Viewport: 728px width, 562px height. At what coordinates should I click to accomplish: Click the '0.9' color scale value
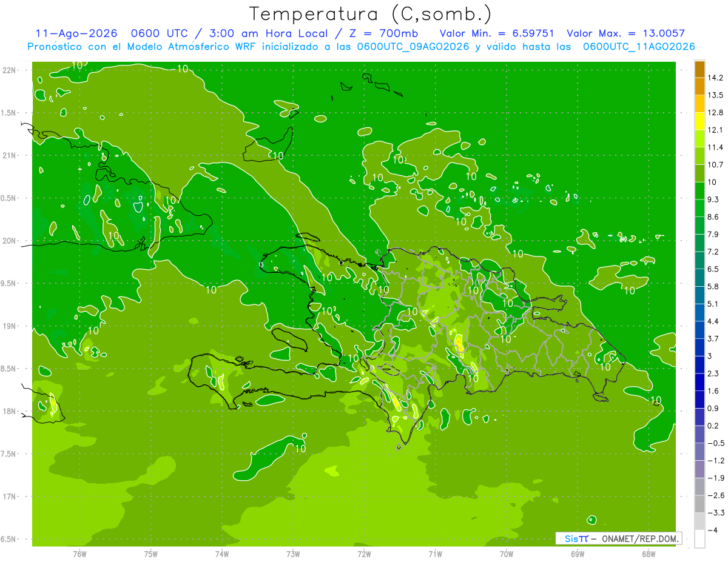[713, 408]
